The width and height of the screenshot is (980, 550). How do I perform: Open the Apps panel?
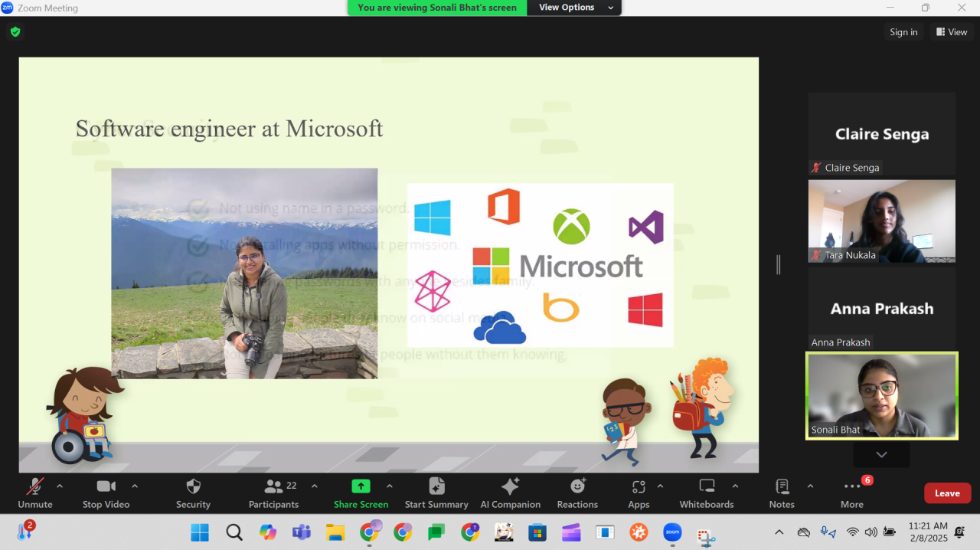click(639, 493)
